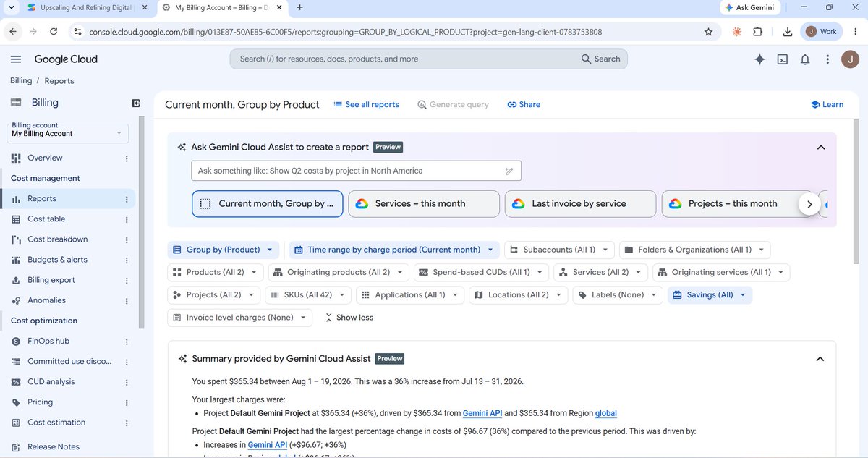Open the Google Cloud navigation hamburger menu

tap(17, 59)
